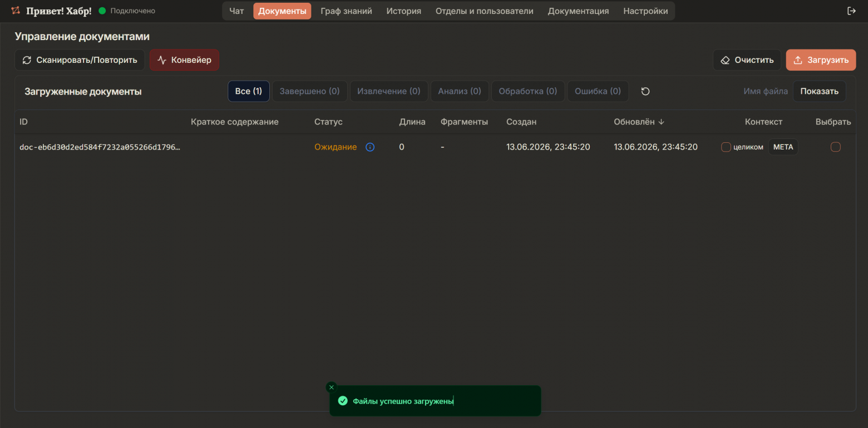Click the Загруженные документы heading

(83, 92)
